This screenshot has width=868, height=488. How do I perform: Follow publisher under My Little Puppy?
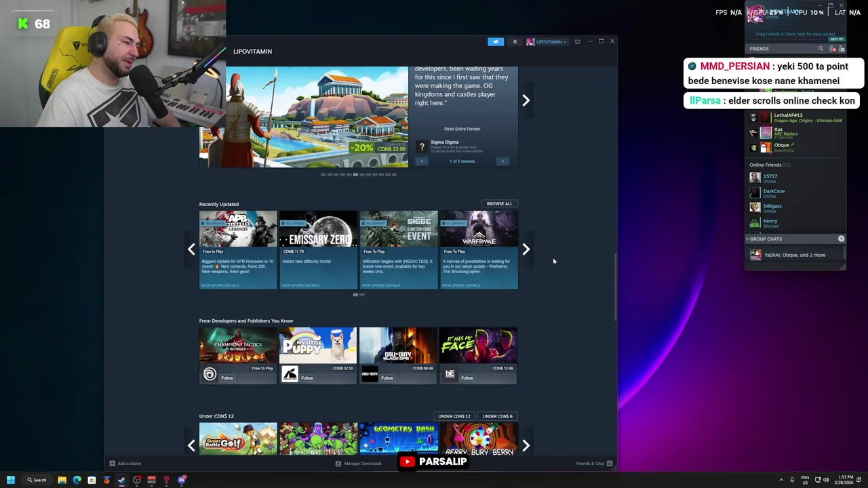[307, 378]
